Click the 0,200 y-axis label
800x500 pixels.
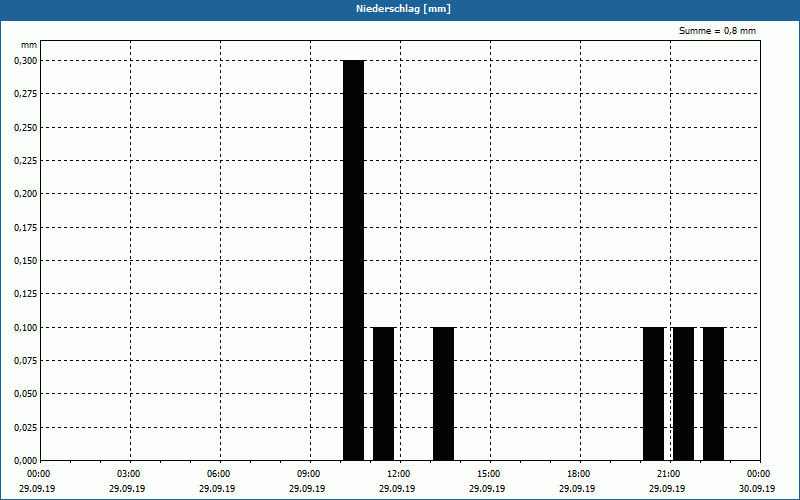click(x=26, y=194)
